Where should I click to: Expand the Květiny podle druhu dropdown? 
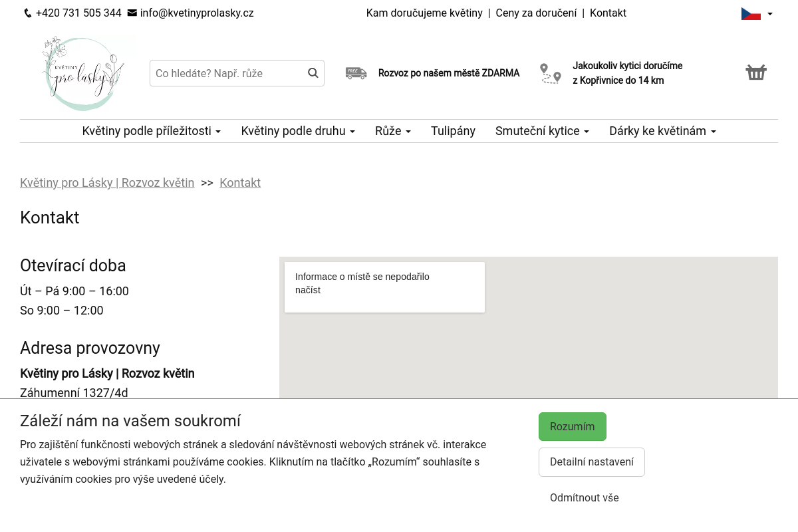click(297, 131)
